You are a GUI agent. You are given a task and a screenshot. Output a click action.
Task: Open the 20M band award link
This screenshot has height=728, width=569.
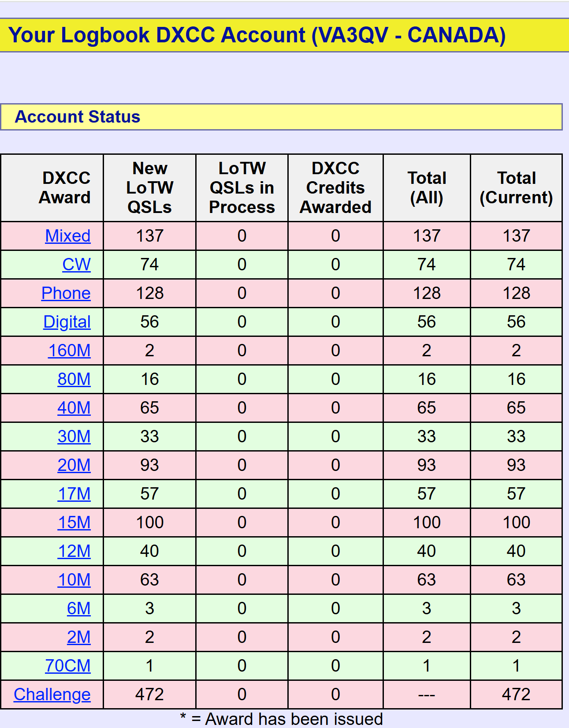tap(74, 465)
